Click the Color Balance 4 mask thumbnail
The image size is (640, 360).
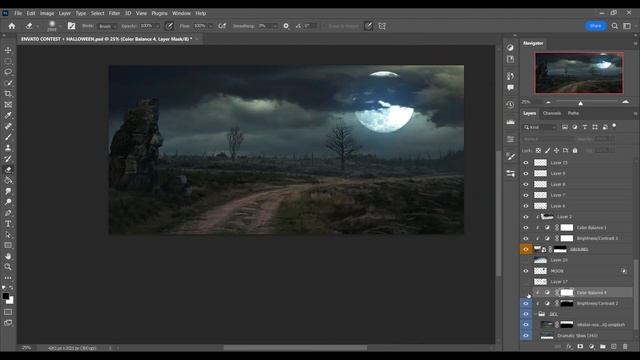567,293
